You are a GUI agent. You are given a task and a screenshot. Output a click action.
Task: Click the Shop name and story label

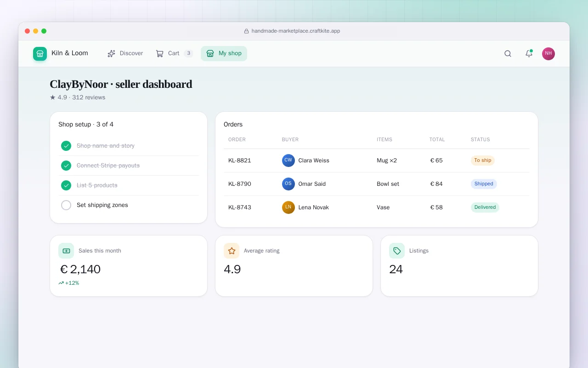106,146
